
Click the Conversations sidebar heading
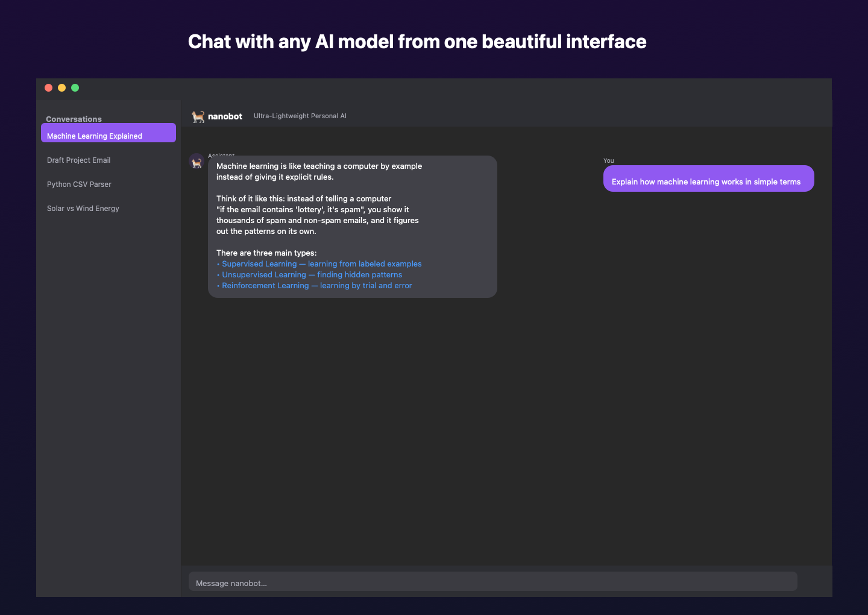point(74,119)
